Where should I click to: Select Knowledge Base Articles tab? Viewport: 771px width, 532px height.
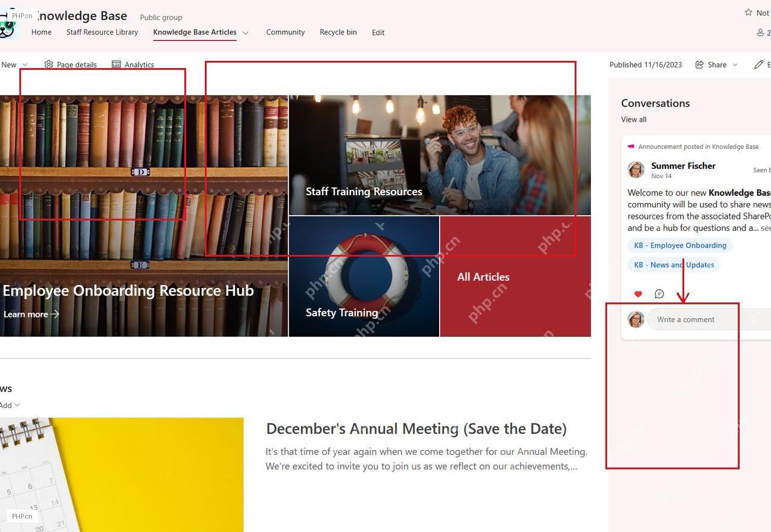(x=195, y=33)
